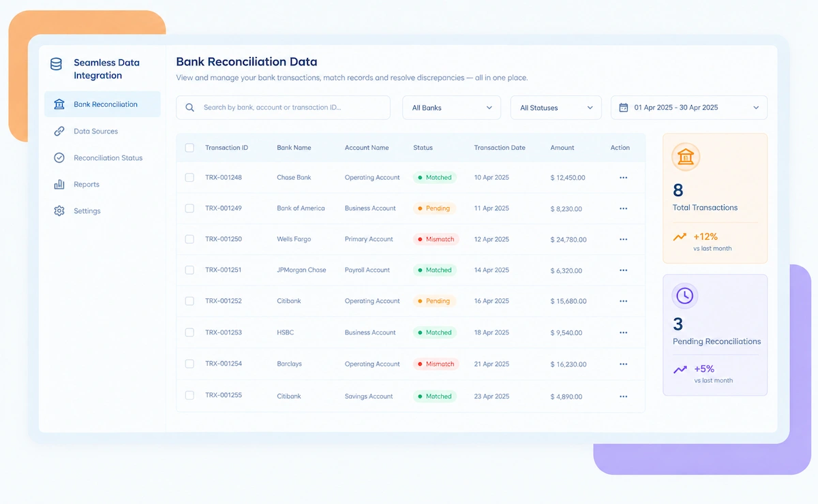Open action menu for TRX-001252
This screenshot has height=504, width=818.
coord(623,301)
